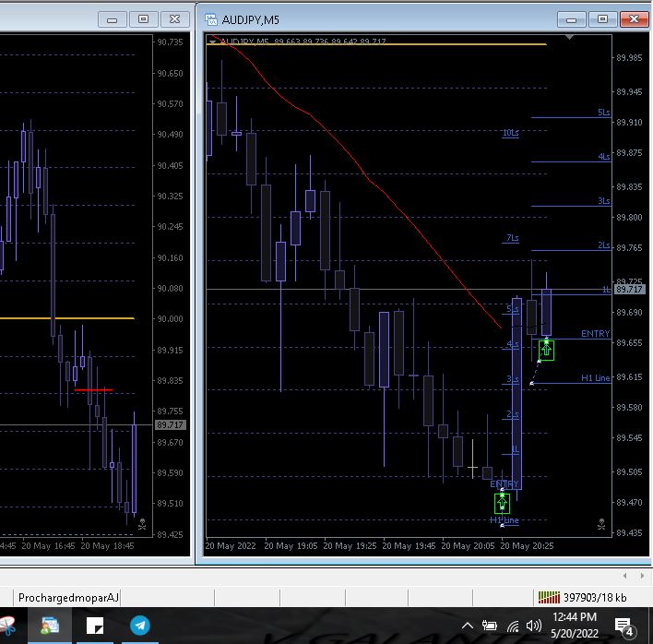The height and width of the screenshot is (644, 653).
Task: Click the AUDJPY chart window title icon
Action: (x=210, y=18)
